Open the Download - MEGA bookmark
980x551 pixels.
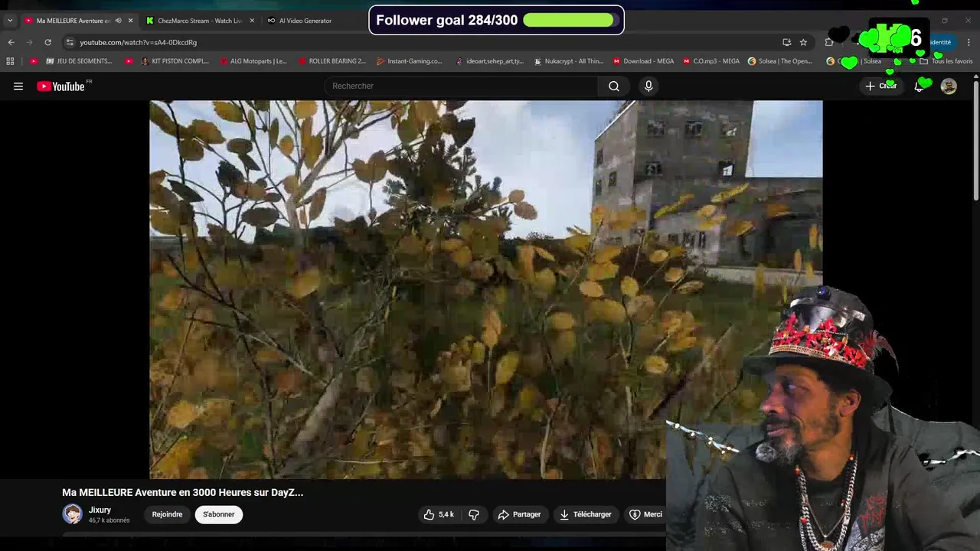point(643,61)
